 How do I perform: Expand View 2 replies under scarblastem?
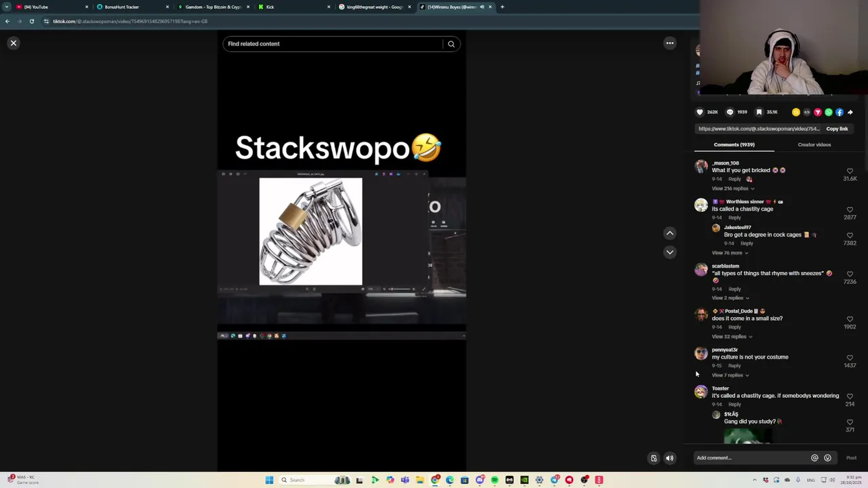(x=730, y=298)
